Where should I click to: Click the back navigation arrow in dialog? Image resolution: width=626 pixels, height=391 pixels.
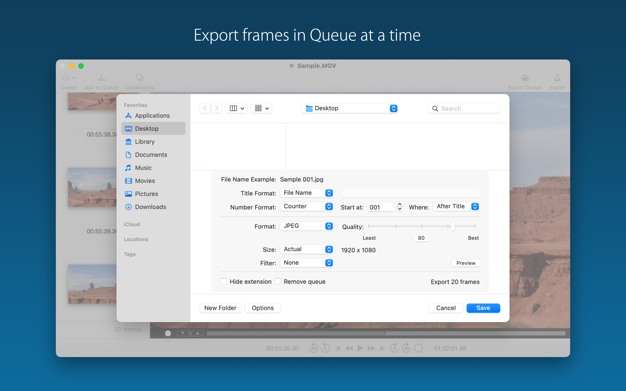205,108
